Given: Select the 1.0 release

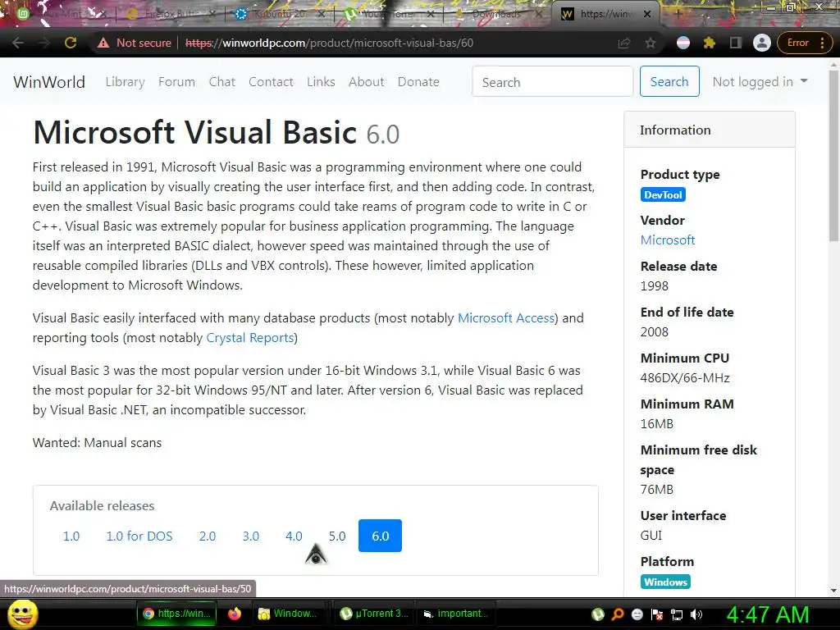Looking at the screenshot, I should pyautogui.click(x=71, y=536).
